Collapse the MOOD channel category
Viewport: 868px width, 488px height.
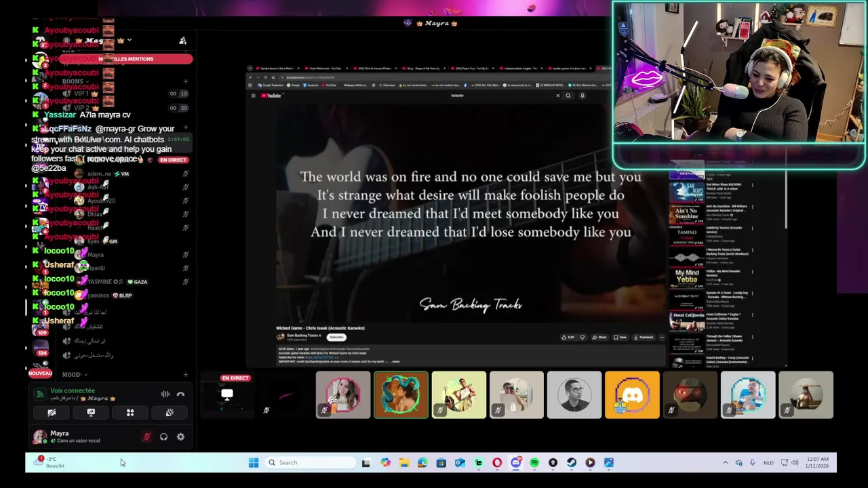(x=75, y=374)
